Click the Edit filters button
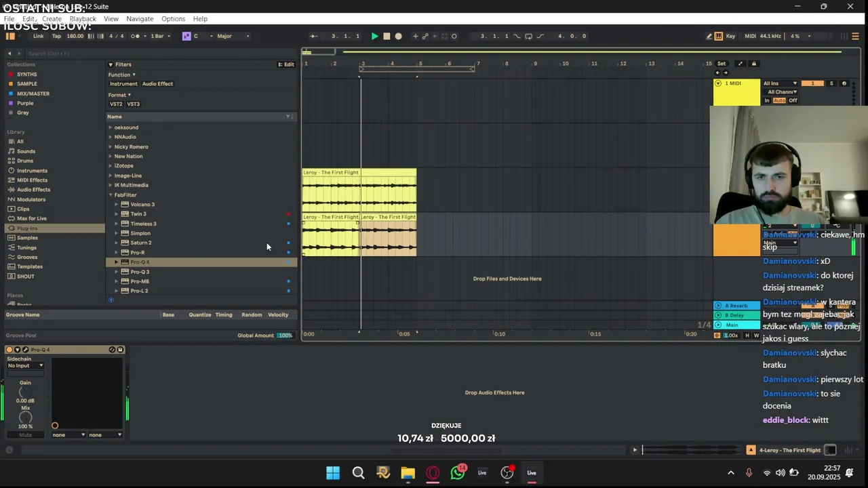 click(285, 64)
